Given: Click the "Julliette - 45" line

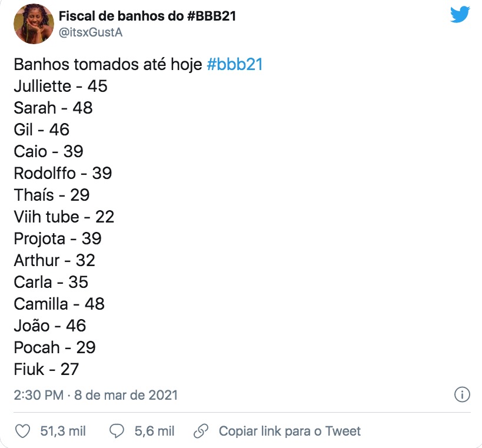Looking at the screenshot, I should click(61, 86).
